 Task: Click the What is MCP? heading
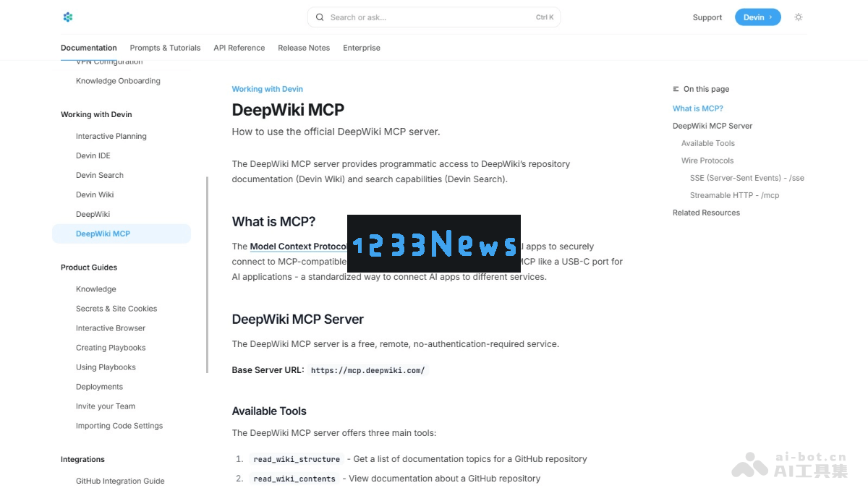click(273, 222)
